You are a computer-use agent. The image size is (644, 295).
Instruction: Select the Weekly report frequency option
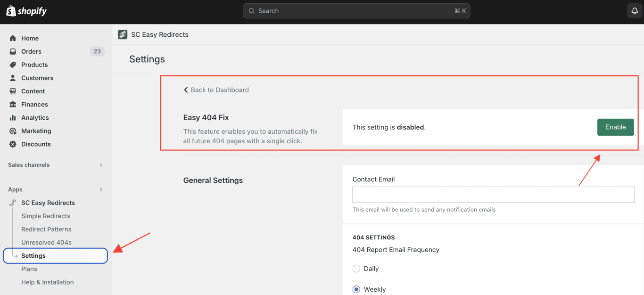tap(356, 289)
